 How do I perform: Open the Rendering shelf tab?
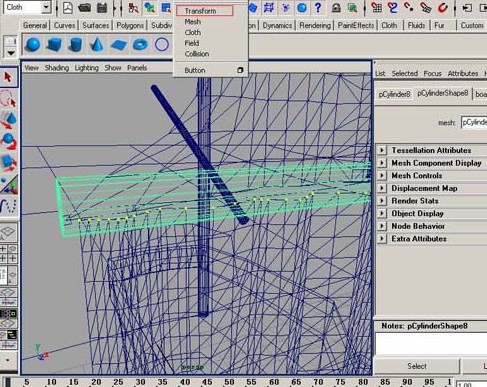tap(315, 25)
